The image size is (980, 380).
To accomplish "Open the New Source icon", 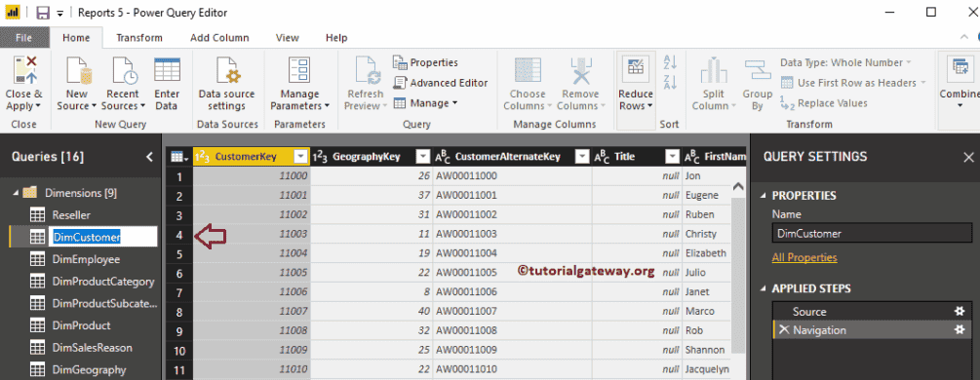I will coord(78,70).
